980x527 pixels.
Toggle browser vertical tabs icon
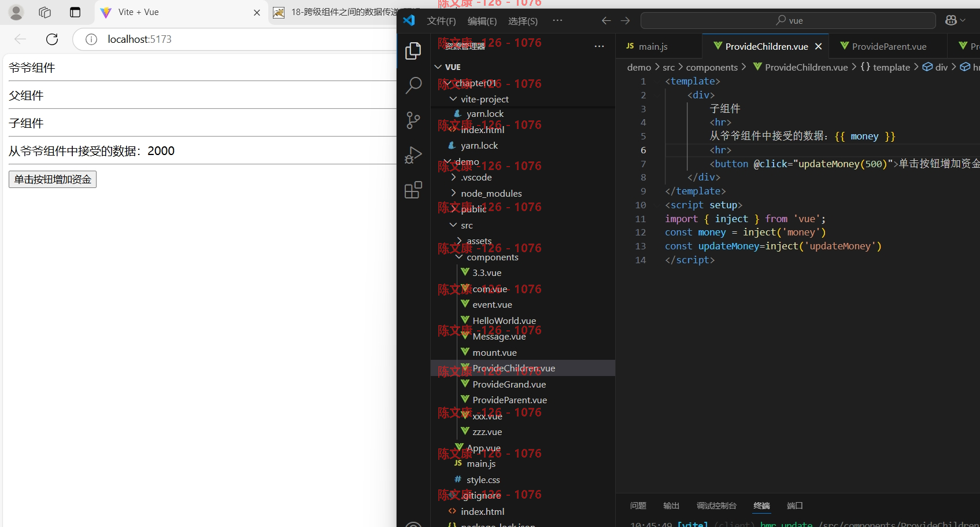tap(75, 12)
